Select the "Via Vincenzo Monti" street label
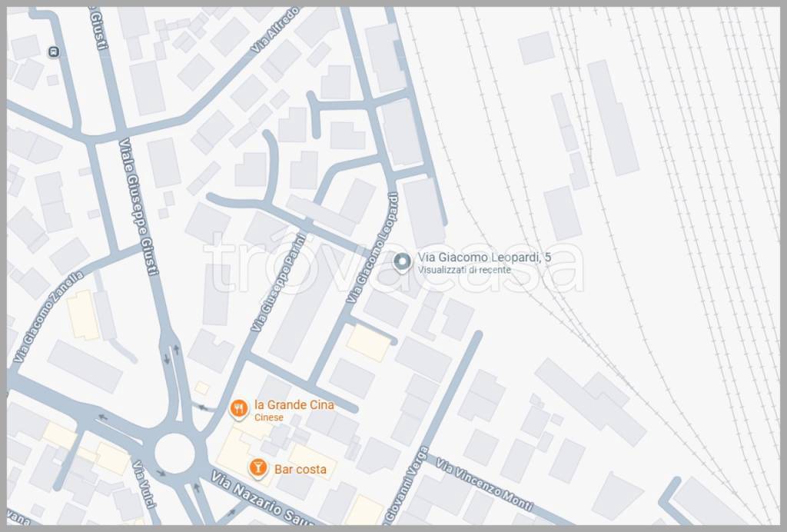The width and height of the screenshot is (787, 532). click(x=483, y=484)
